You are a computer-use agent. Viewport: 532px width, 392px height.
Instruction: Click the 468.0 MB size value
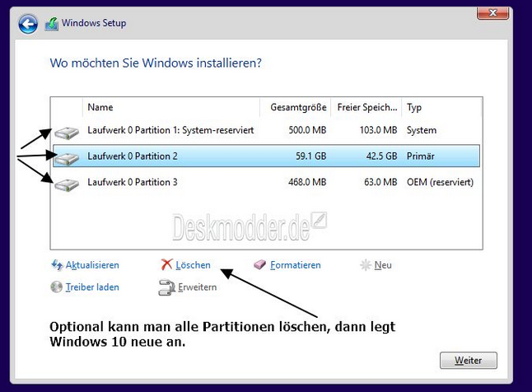(x=307, y=182)
